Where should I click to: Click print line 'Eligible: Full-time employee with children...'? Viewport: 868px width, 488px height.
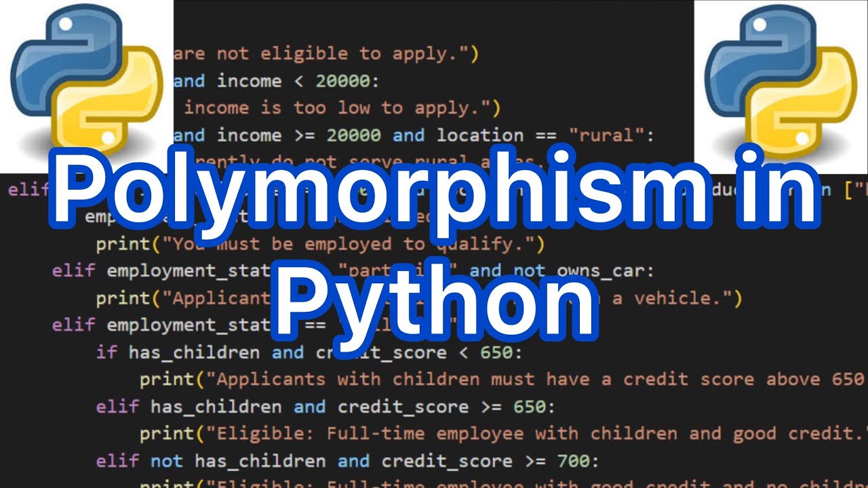pos(504,434)
